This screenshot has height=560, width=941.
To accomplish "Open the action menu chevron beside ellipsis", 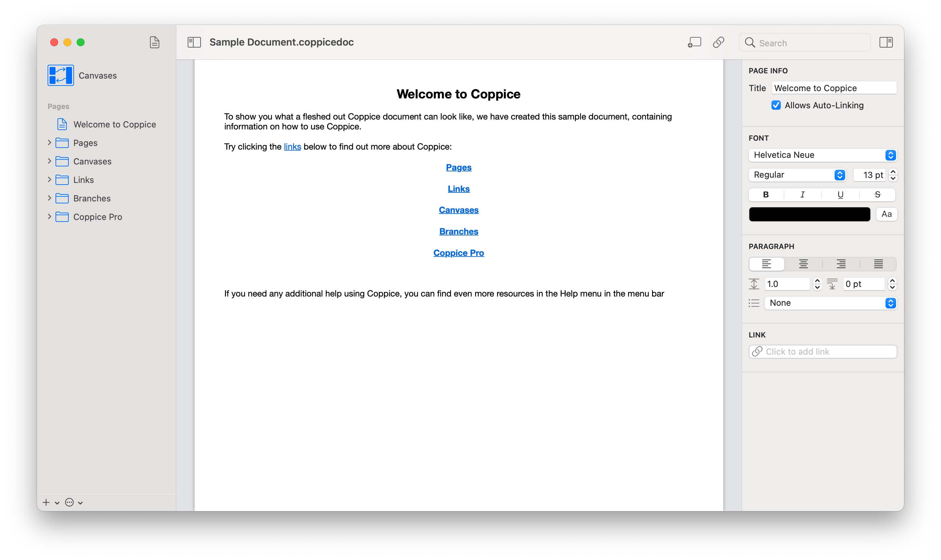I will tap(80, 503).
